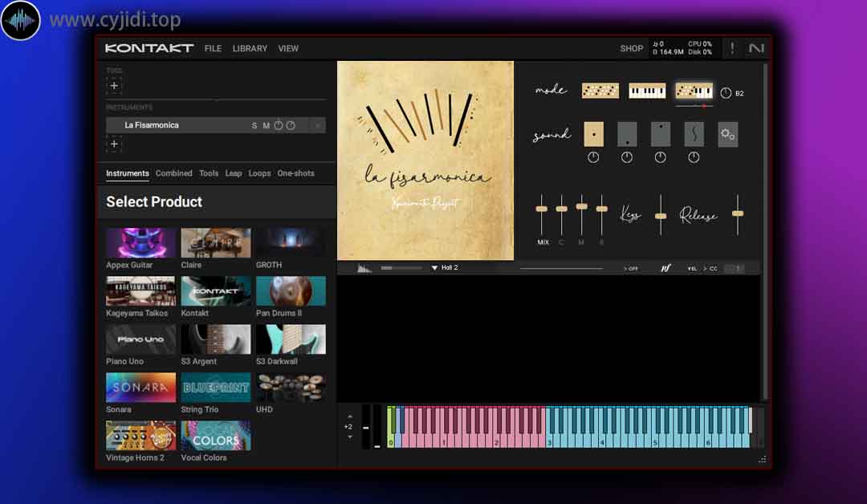Click the knob under the second sound register

tap(627, 157)
